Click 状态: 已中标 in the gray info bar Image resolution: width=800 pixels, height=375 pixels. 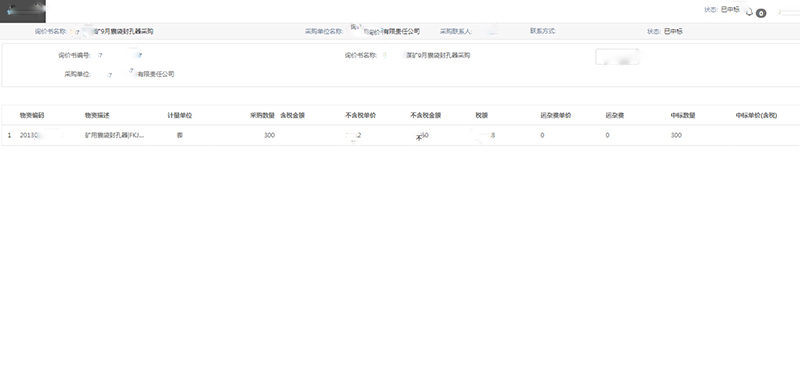coord(665,31)
